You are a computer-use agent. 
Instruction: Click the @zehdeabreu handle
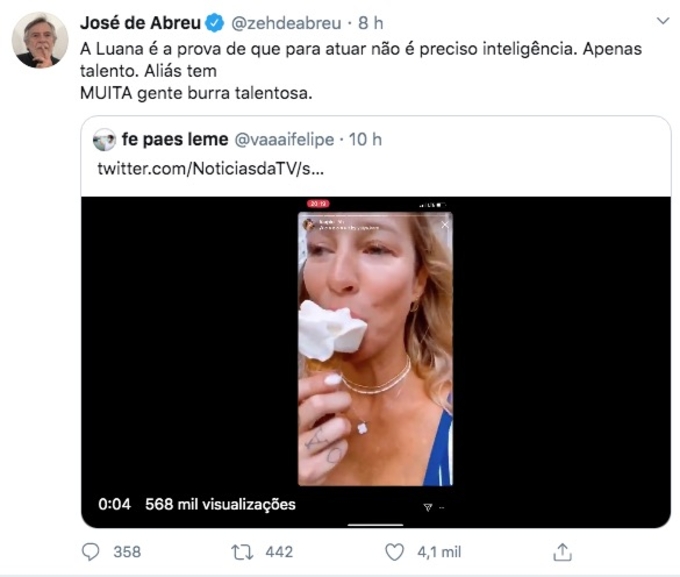(286, 22)
